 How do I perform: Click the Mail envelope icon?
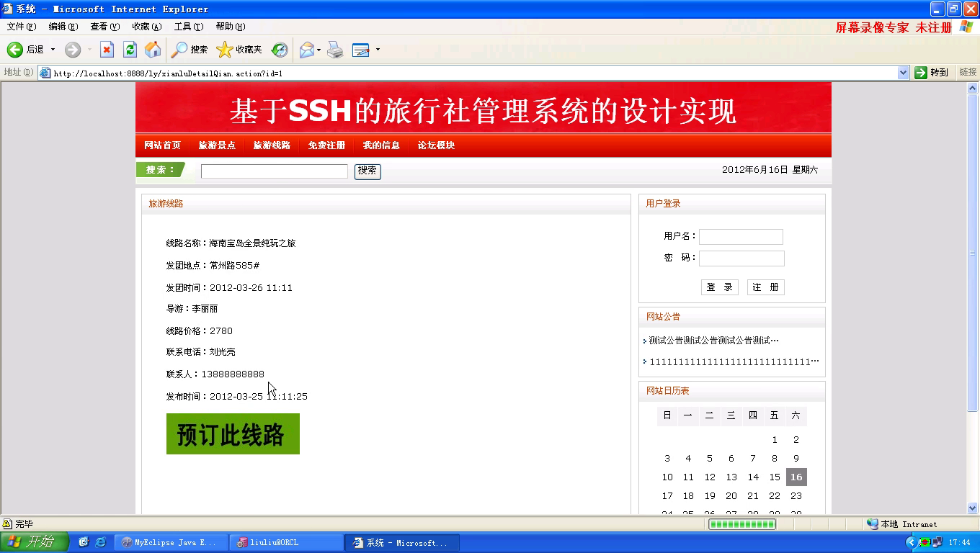(x=306, y=50)
